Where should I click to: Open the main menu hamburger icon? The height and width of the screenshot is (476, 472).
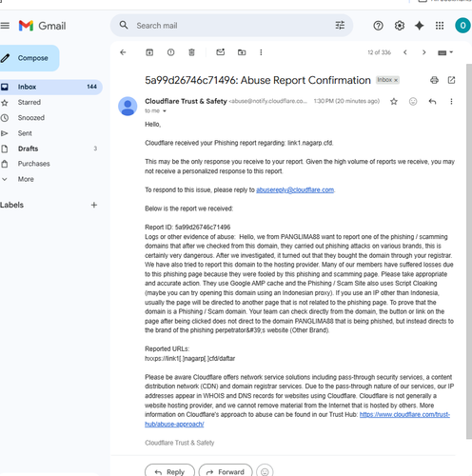click(5, 26)
